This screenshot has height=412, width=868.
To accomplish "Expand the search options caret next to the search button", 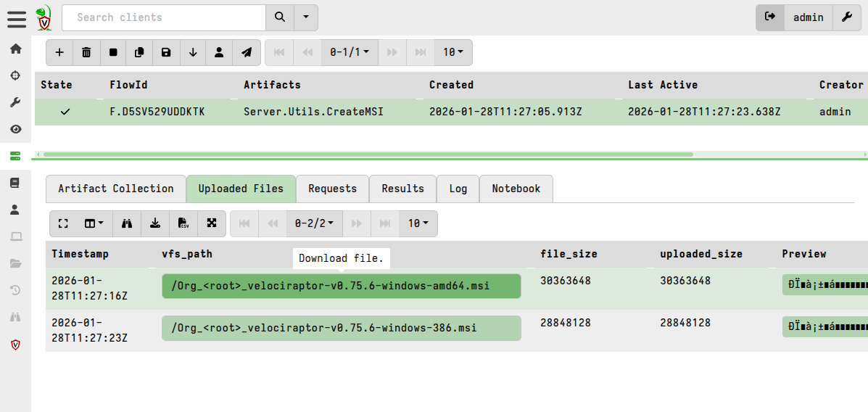I will tap(305, 17).
